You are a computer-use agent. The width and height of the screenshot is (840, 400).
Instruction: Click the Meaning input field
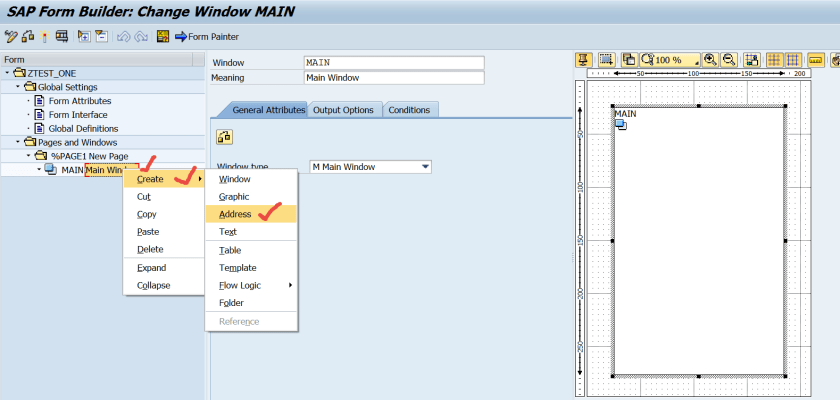click(x=393, y=78)
